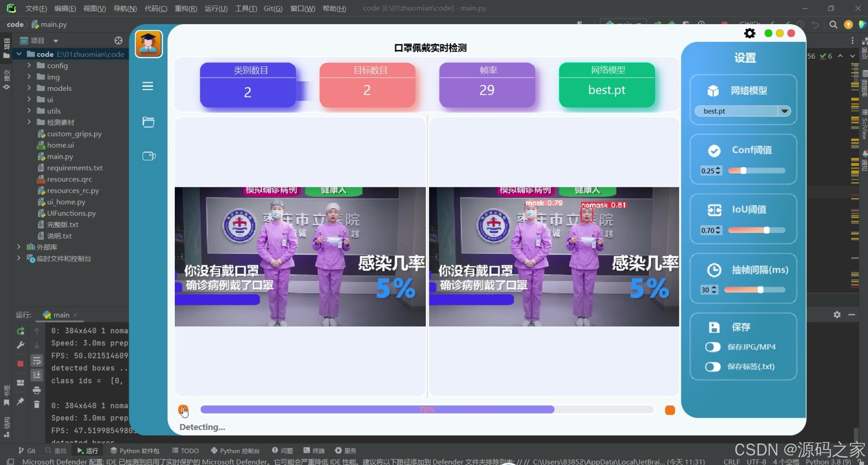Expand the 检测素材 folder
Screen dimensions: 868x465
29,122
